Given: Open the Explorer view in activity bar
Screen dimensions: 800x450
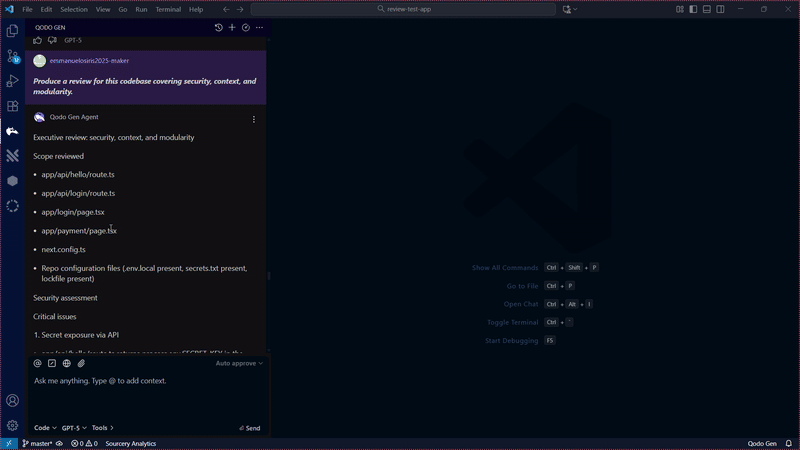Looking at the screenshot, I should [x=12, y=32].
